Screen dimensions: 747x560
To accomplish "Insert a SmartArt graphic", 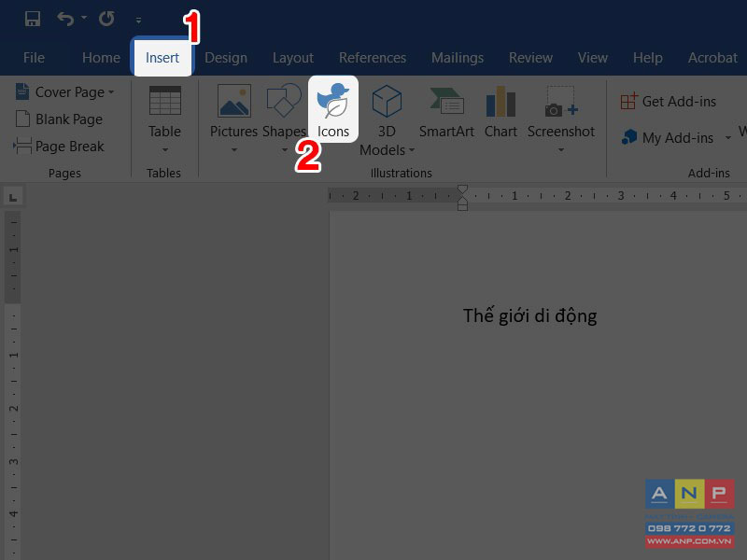I will [x=446, y=112].
